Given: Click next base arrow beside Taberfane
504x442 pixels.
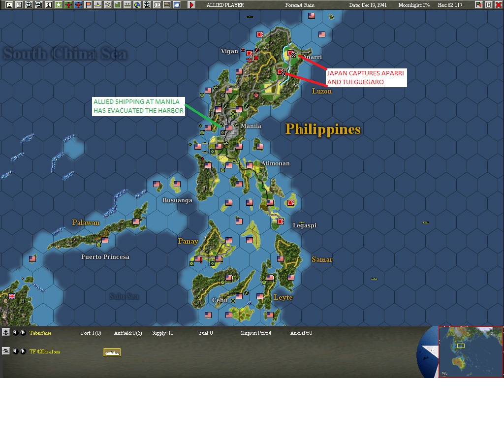Looking at the screenshot, I should (23, 332).
